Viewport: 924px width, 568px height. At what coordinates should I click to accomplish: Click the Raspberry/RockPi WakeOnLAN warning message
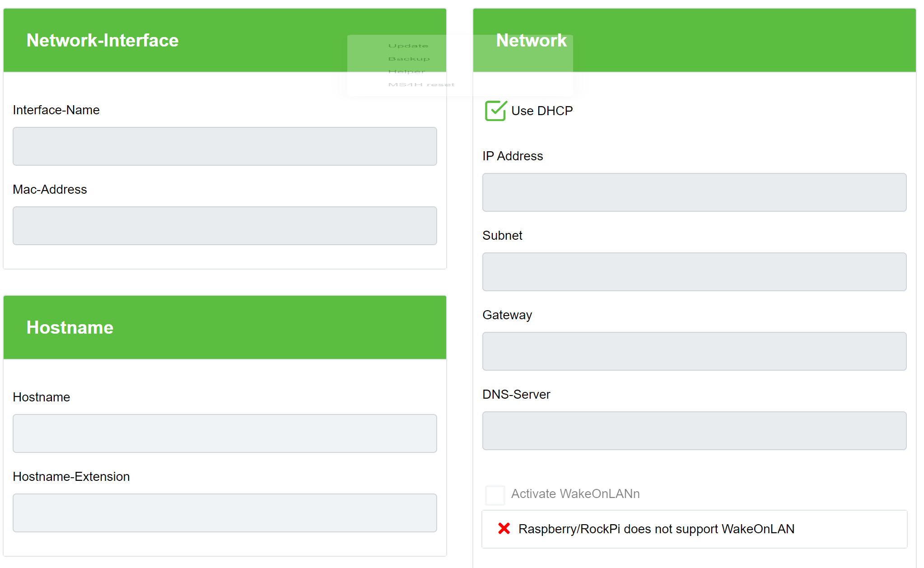[656, 529]
